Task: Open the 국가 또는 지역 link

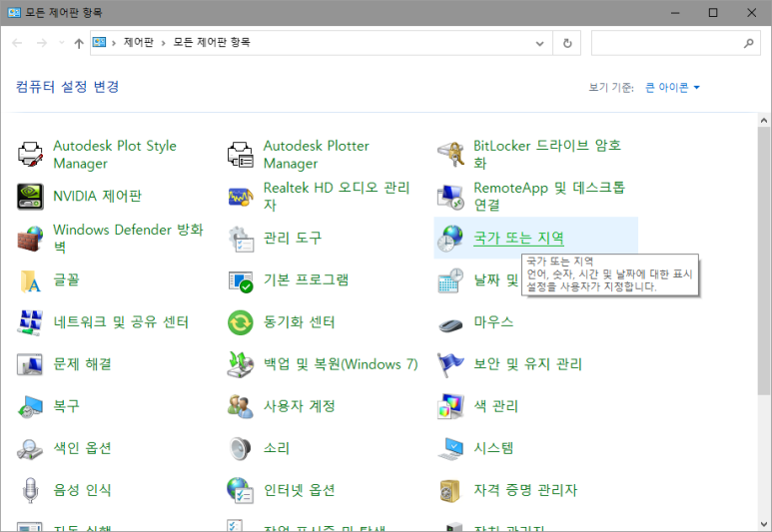Action: tap(518, 239)
